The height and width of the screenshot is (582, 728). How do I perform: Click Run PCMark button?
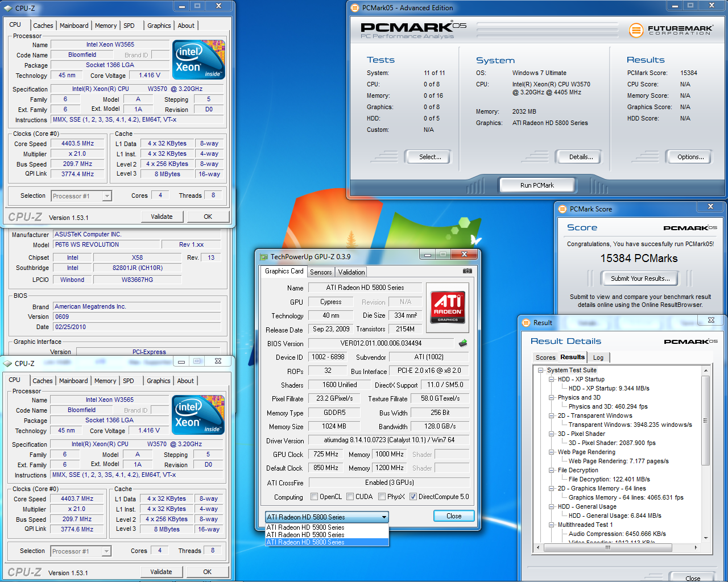[537, 185]
